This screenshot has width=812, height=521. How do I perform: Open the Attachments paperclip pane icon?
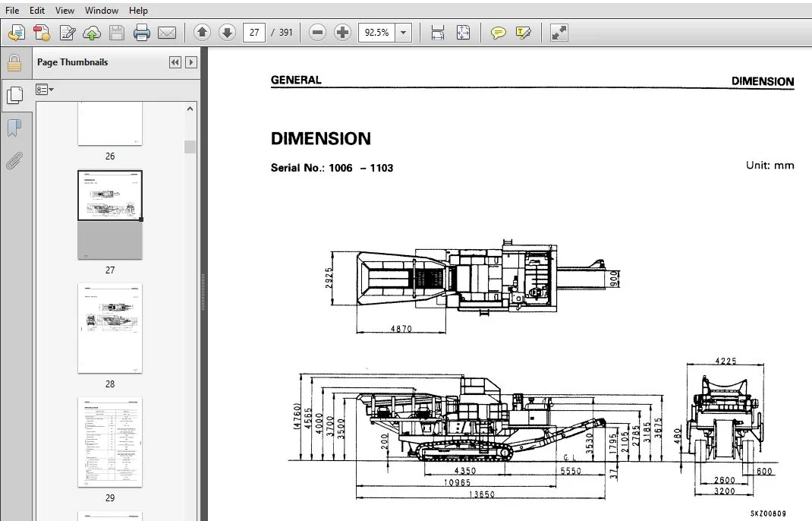coord(14,161)
